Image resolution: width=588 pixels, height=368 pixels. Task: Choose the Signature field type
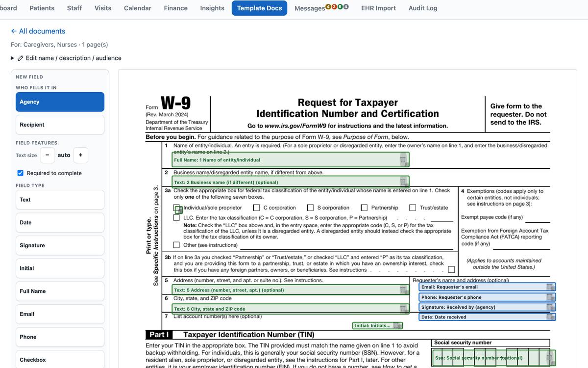click(60, 245)
